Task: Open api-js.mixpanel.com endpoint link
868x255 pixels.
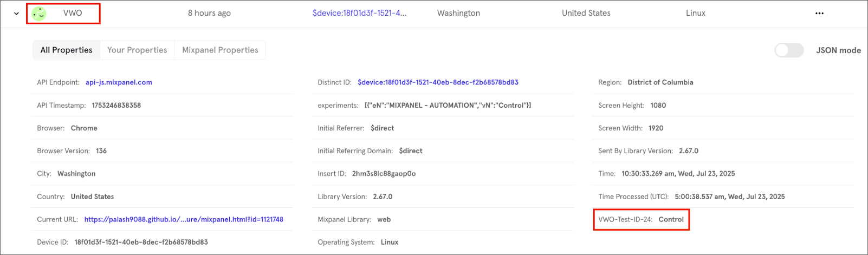Action: 119,82
